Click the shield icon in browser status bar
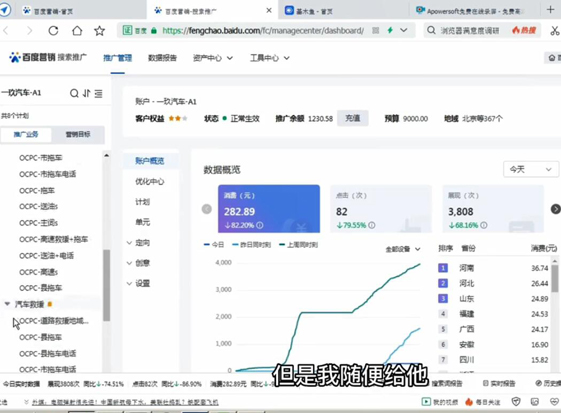Image resolution: width=561 pixels, height=413 pixels. (x=516, y=402)
